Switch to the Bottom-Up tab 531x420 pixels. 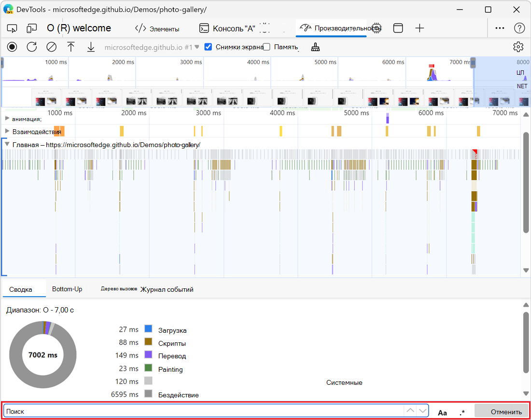[x=67, y=289]
